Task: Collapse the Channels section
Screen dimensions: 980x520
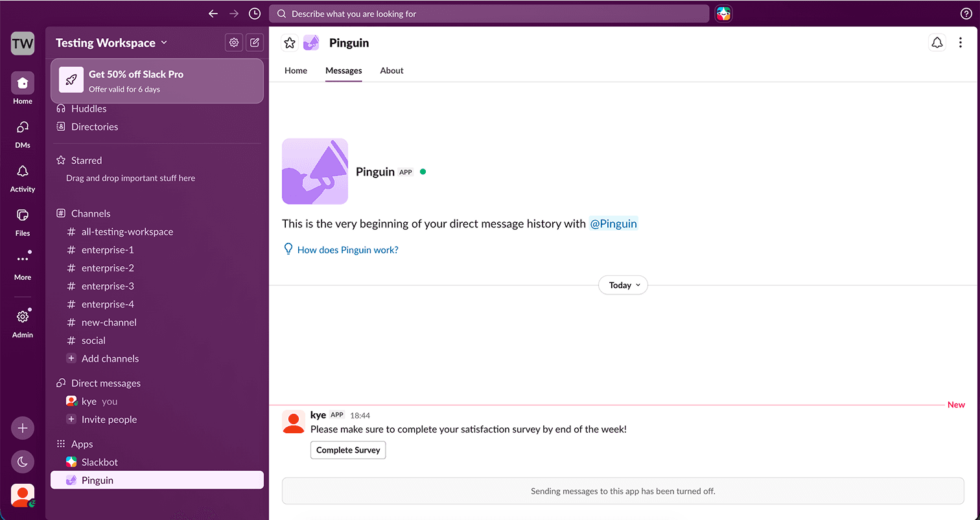Action: point(91,214)
